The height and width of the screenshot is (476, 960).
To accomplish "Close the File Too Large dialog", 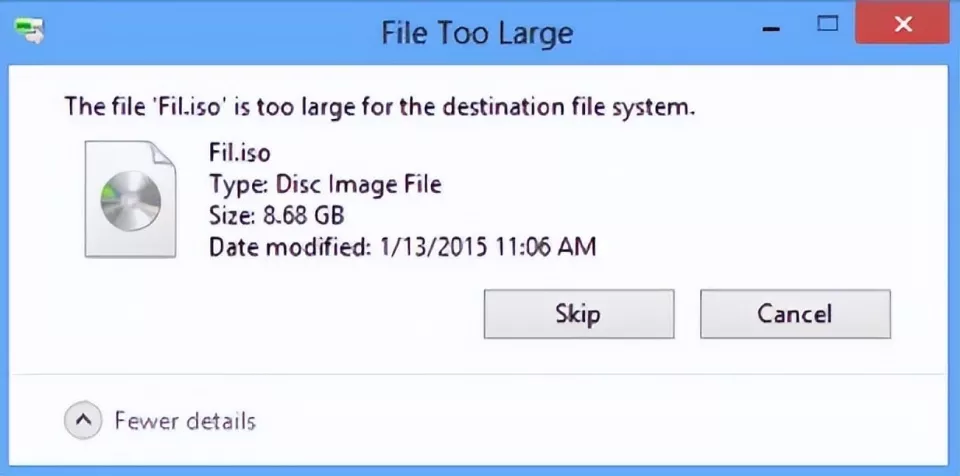I will [x=904, y=25].
